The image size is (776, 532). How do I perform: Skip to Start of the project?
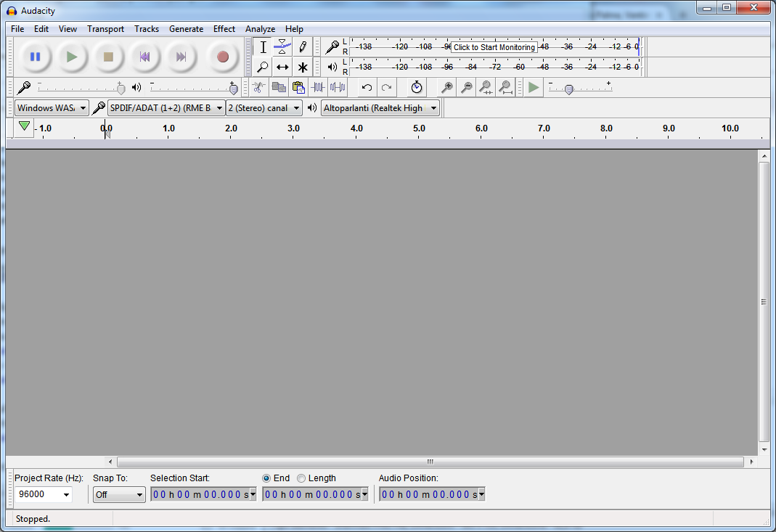pyautogui.click(x=145, y=57)
